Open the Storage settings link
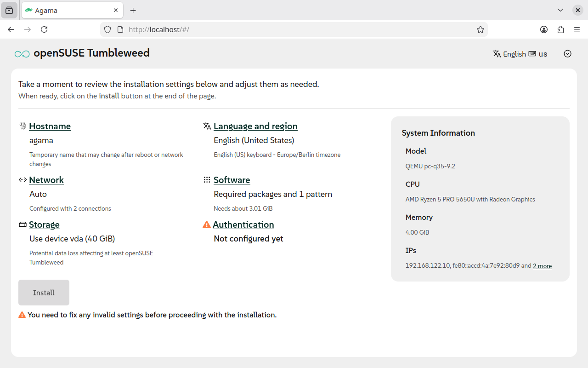The width and height of the screenshot is (588, 368). (44, 224)
